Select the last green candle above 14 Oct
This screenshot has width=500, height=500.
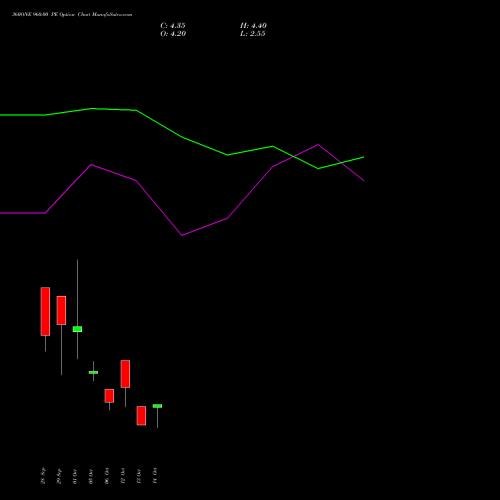157,406
